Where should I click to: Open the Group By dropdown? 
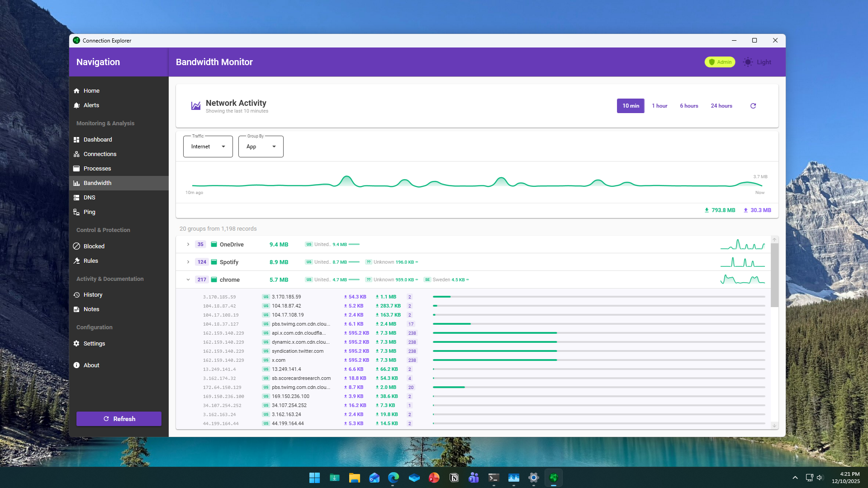point(261,146)
